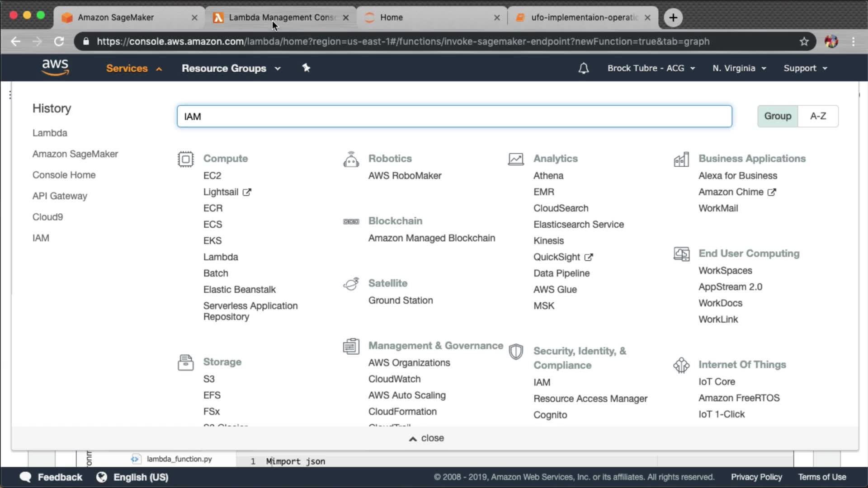Click the Security shield category icon
868x488 pixels.
pos(516,352)
